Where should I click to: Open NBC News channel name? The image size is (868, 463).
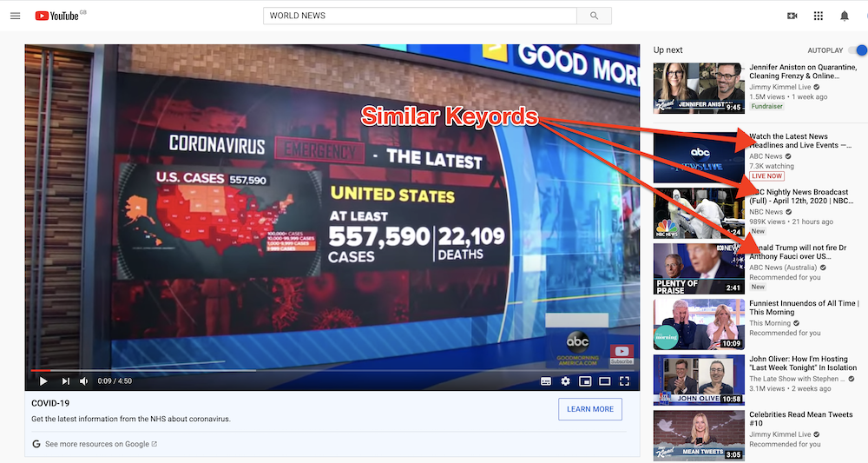(766, 212)
